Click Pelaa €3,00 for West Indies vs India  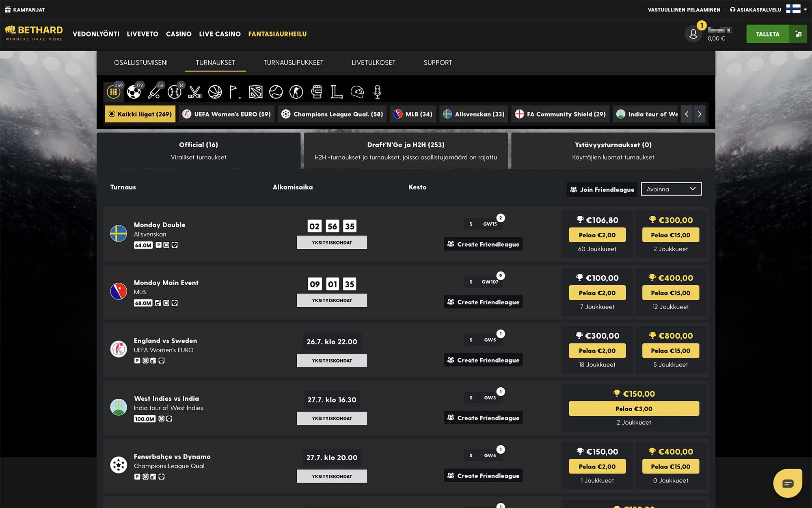pos(634,409)
